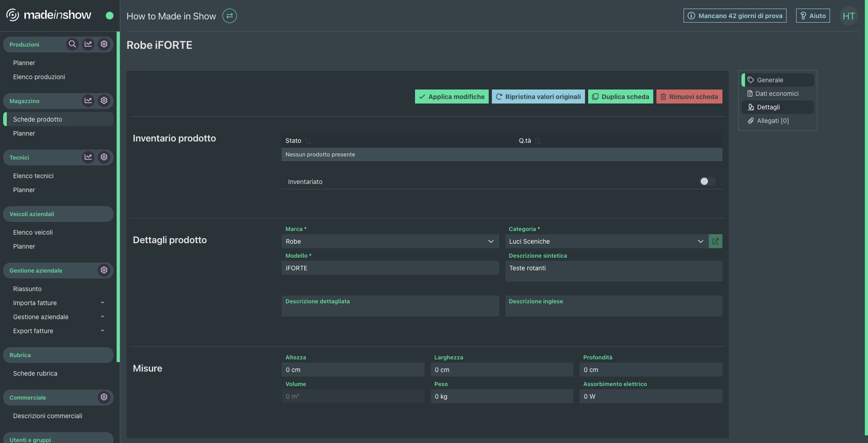This screenshot has height=443, width=868.
Task: Open Schede prodotto in sidebar
Action: [x=58, y=119]
